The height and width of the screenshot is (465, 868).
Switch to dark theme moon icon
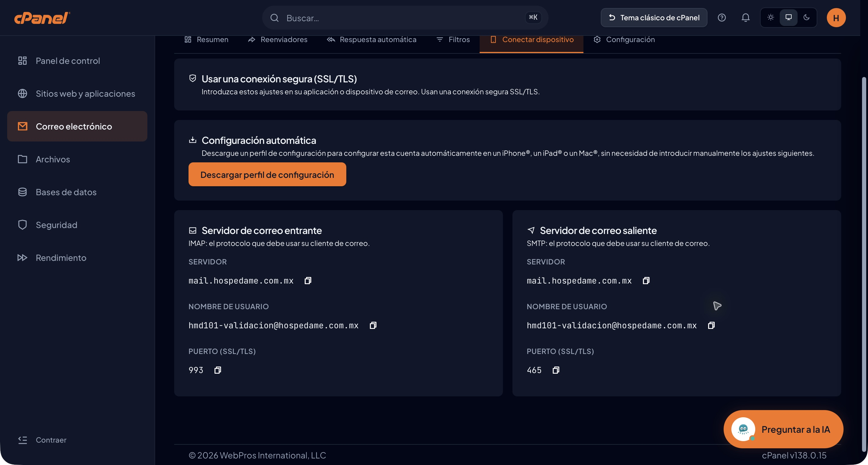click(806, 18)
